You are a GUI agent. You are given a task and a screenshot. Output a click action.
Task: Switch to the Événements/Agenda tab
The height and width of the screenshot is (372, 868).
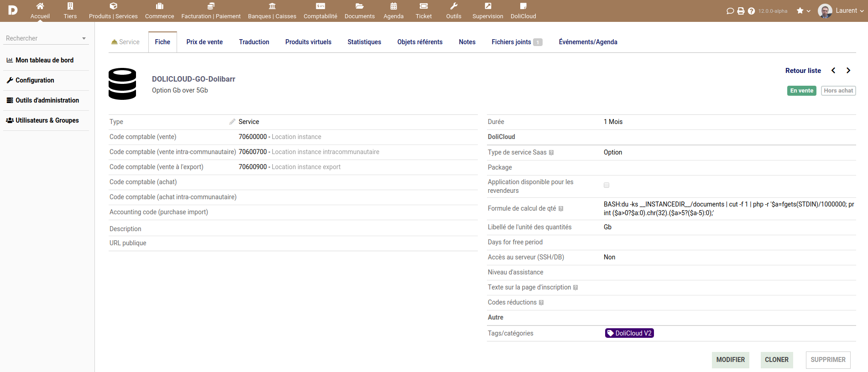point(588,42)
